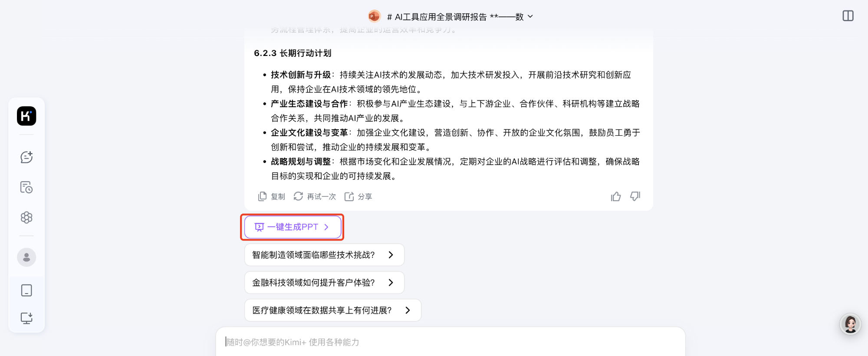868x356 pixels.
Task: Click the 一键生成PPT button
Action: tap(292, 227)
